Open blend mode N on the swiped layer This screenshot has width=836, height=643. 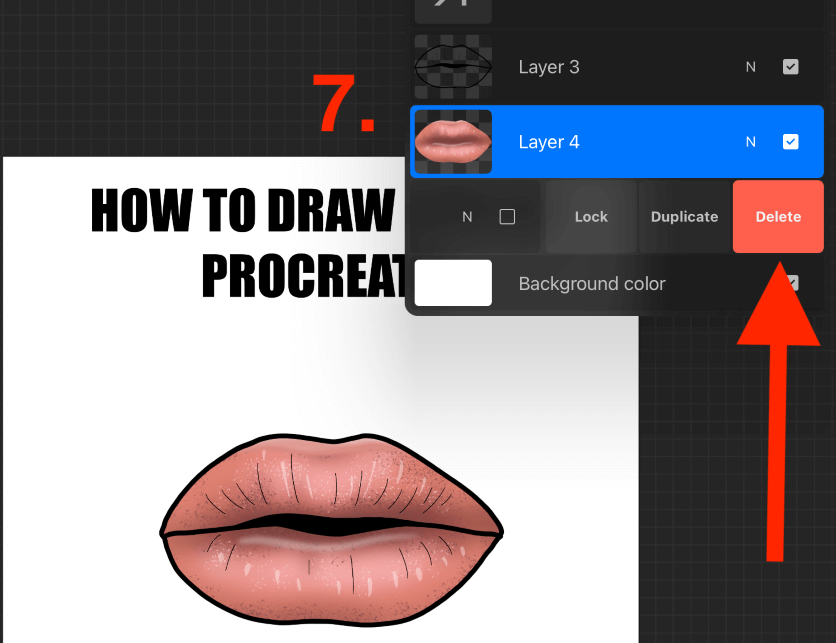(467, 217)
